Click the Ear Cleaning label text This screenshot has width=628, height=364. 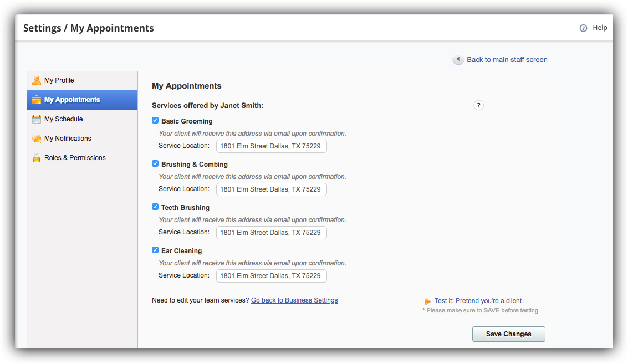(181, 251)
